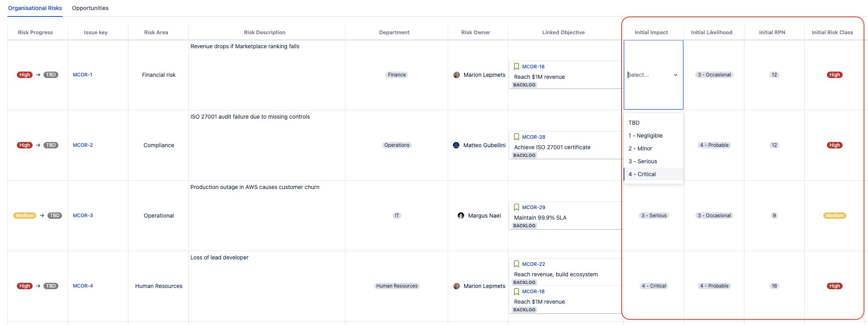This screenshot has height=325, width=868.
Task: Choose 4 - Critical option in dropdown
Action: point(653,174)
